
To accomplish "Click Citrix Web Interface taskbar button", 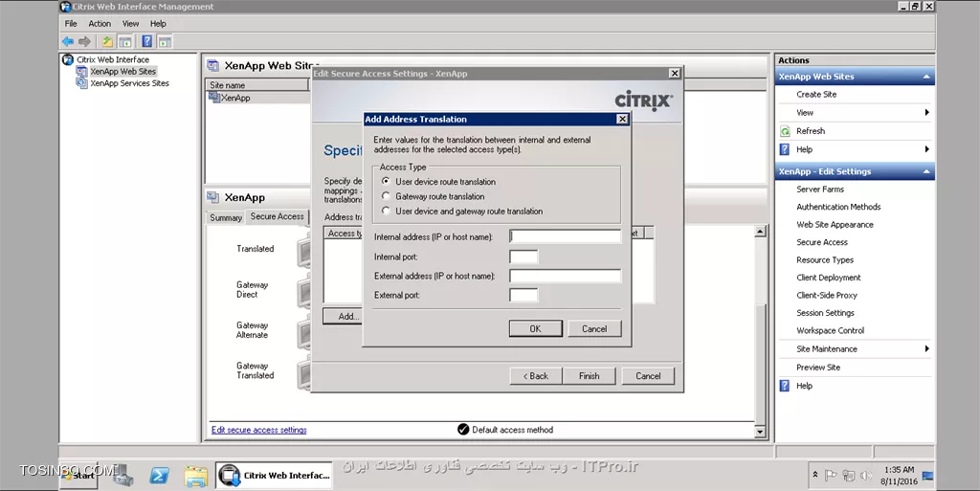I will coord(274,476).
